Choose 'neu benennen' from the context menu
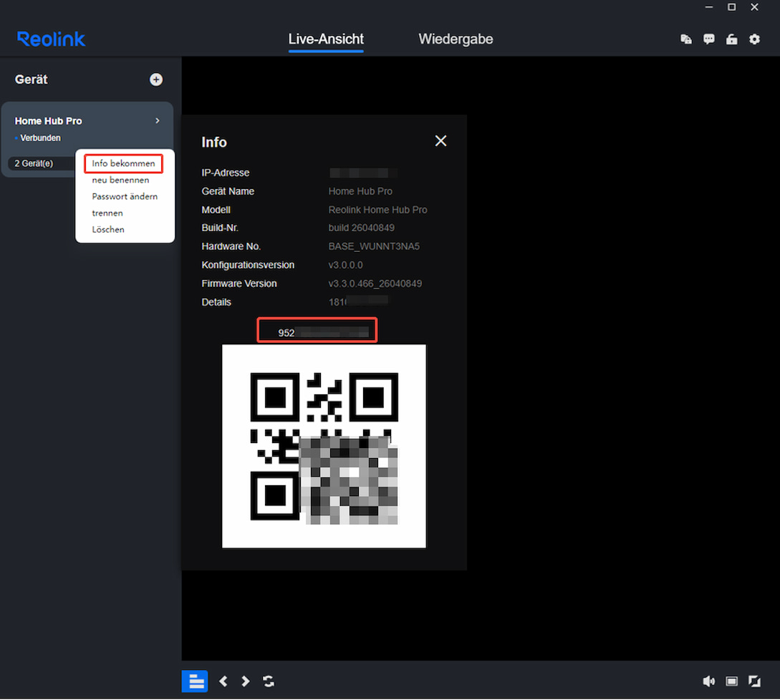The width and height of the screenshot is (780, 700). click(120, 180)
